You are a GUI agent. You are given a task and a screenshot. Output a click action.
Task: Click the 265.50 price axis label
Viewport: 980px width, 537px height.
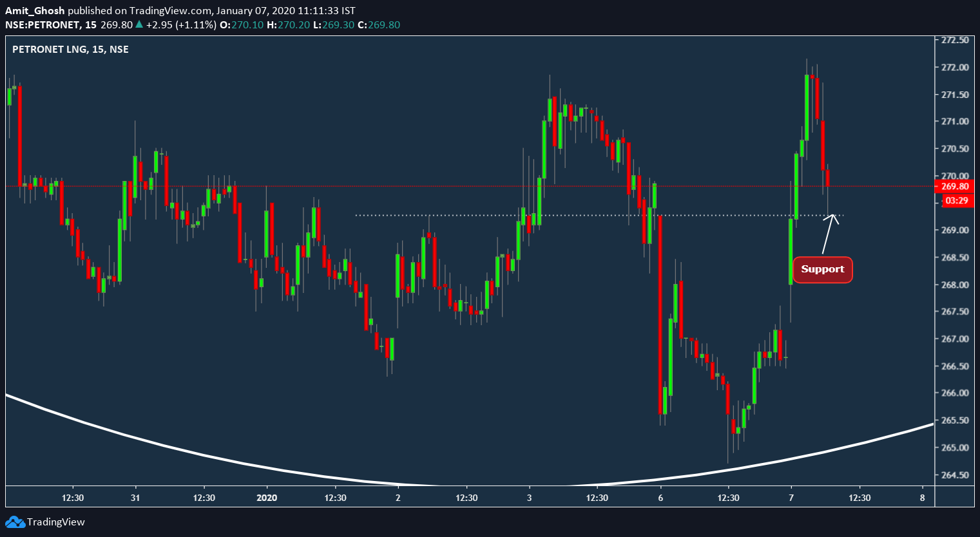955,420
